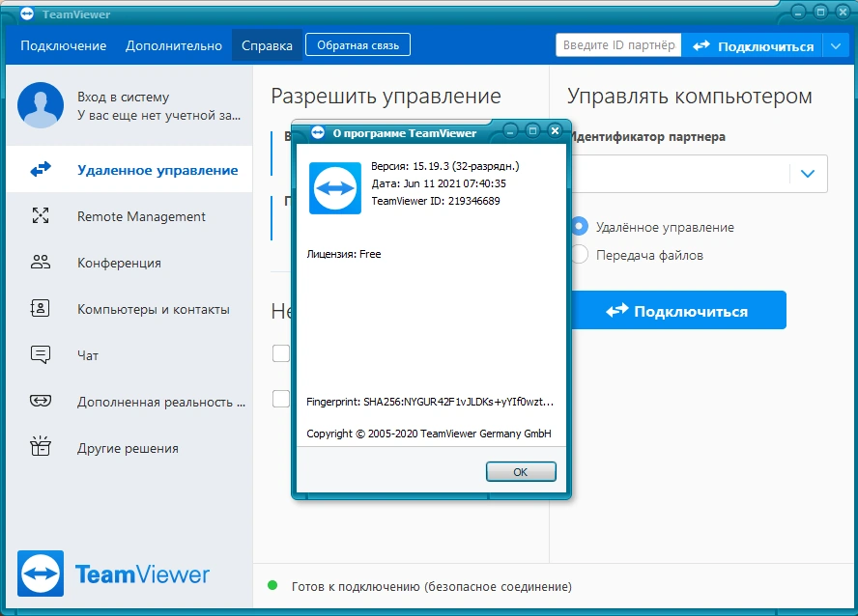Click the Чат speech bubble icon
Viewport: 858px width, 616px height.
click(41, 354)
